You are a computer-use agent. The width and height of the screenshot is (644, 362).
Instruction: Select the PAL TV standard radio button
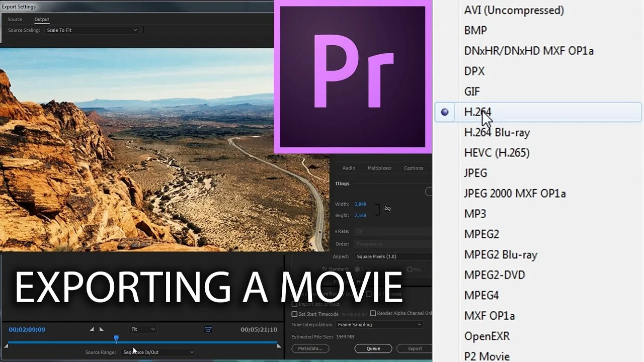coord(409,269)
